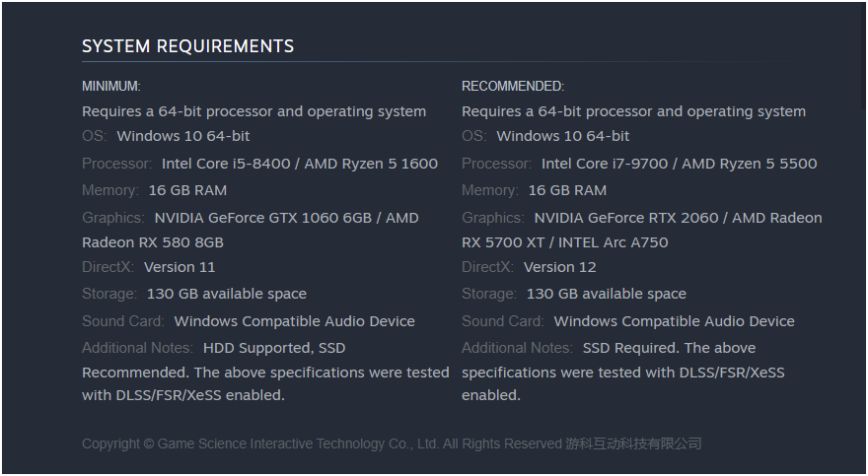The height and width of the screenshot is (476, 868).
Task: Select the MINIMUM column label
Action: (x=111, y=87)
